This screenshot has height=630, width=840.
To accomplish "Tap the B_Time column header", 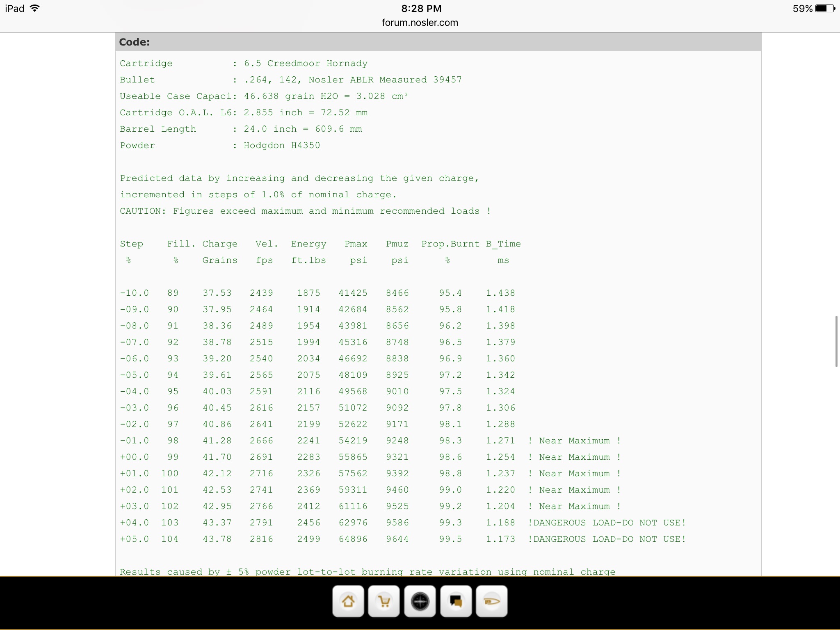I will click(x=503, y=244).
